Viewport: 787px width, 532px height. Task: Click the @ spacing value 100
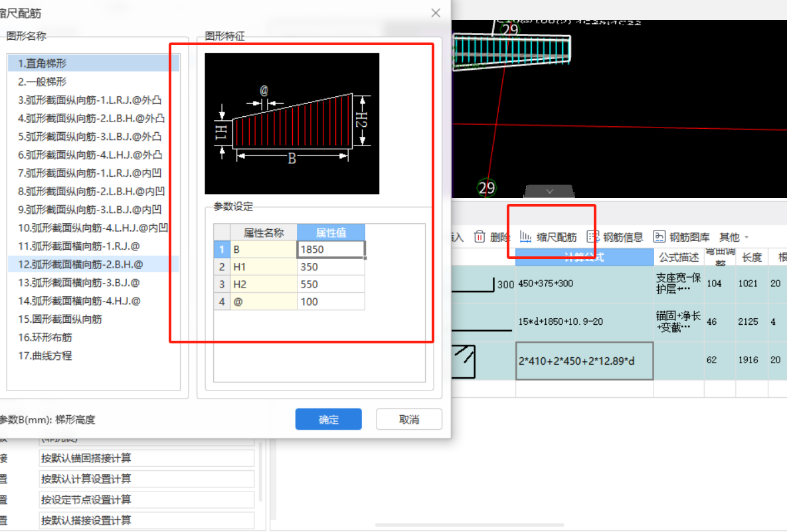(331, 302)
